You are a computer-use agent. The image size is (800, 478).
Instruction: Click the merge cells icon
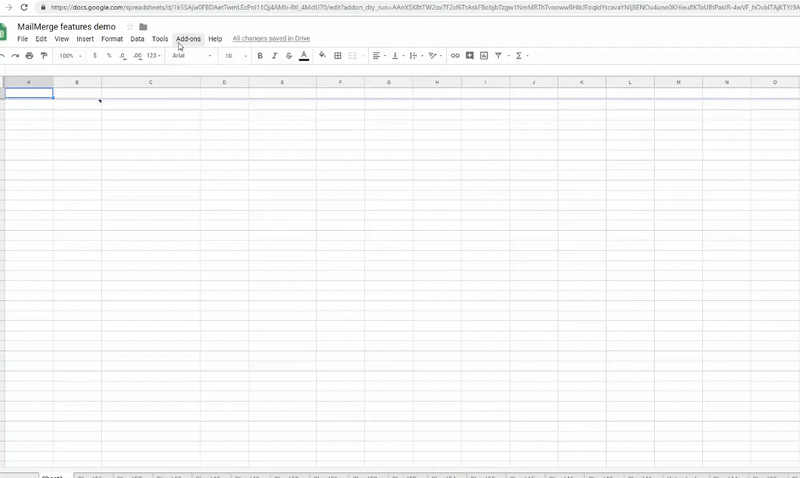[x=353, y=56]
